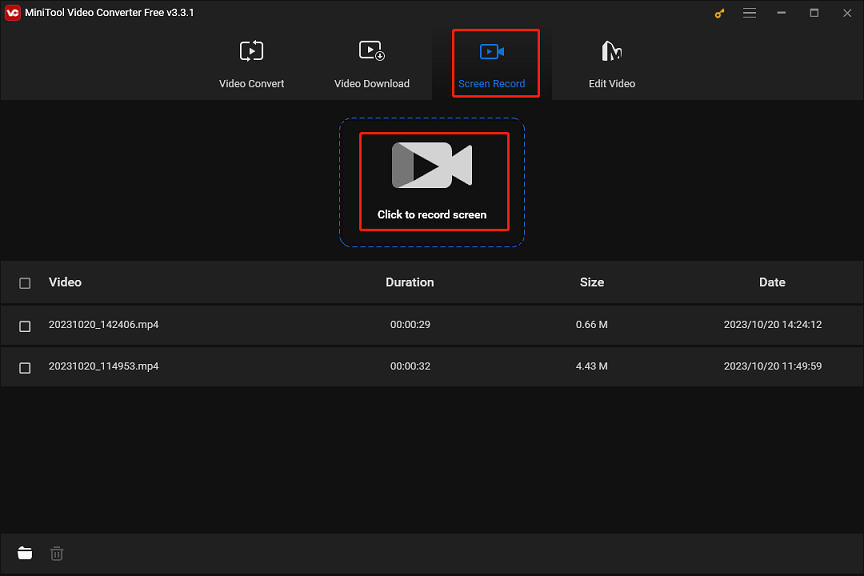
Task: Click the Video column header
Action: coord(65,282)
